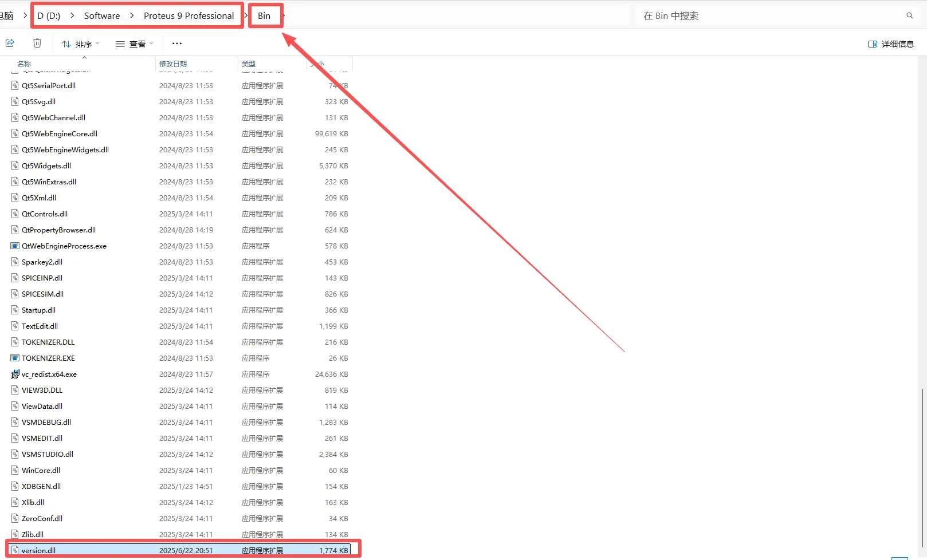Screen dimensions: 927x560
Task: Toggle the 详细信息 details pane button
Action: click(x=891, y=44)
